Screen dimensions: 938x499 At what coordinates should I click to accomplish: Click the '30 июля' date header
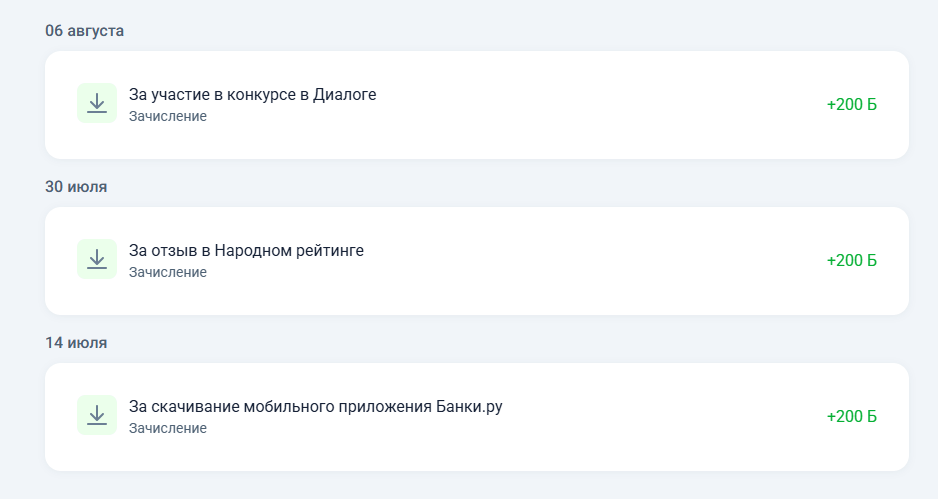point(76,187)
